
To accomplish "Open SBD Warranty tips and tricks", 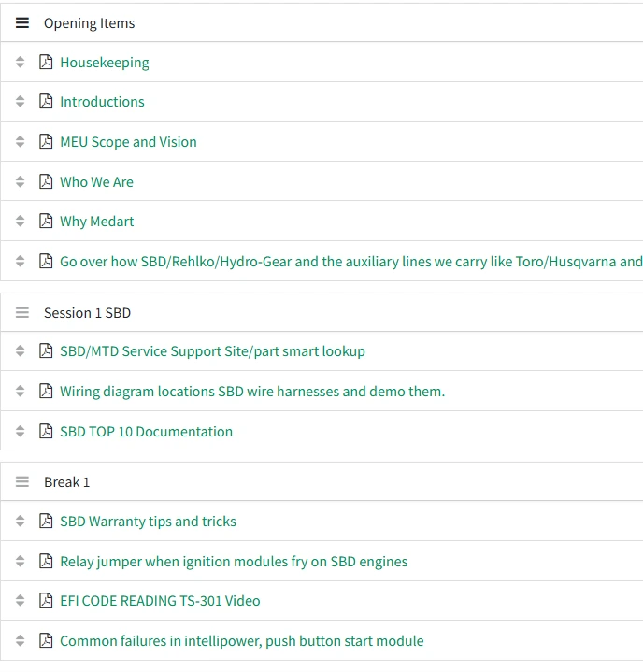I will 148,522.
